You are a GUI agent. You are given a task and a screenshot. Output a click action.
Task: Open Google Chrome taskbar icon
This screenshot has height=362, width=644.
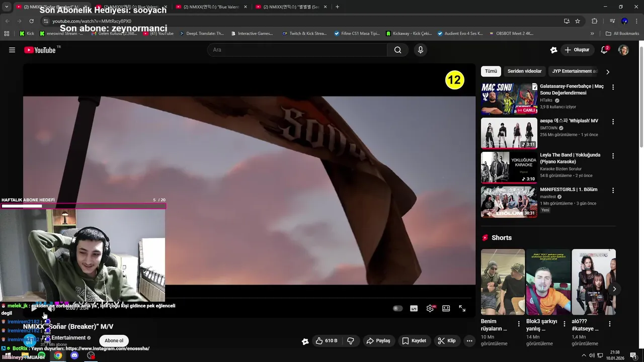click(58, 355)
